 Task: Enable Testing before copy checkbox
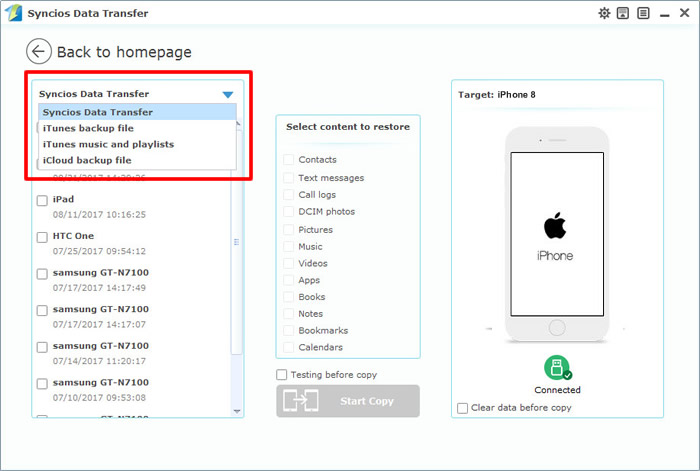pyautogui.click(x=282, y=375)
